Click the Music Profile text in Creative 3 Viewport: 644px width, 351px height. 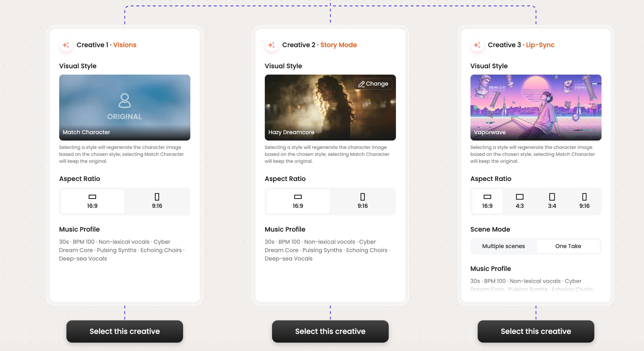click(x=533, y=285)
